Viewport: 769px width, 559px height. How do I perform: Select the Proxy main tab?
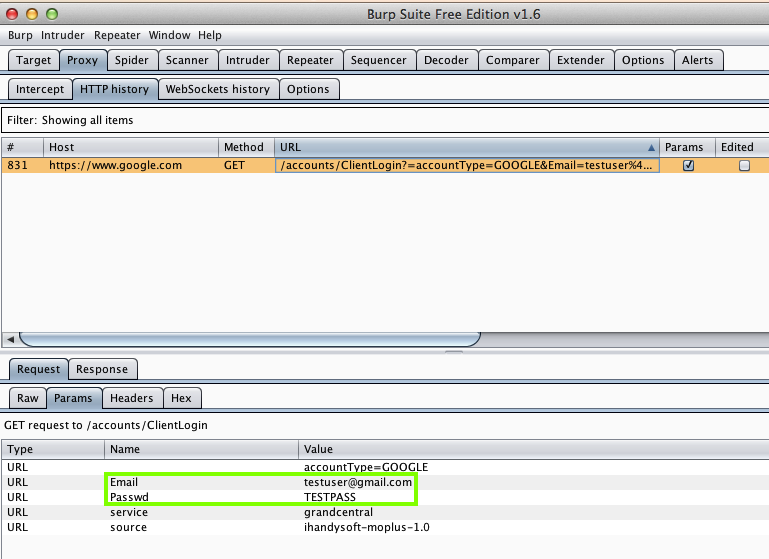83,60
